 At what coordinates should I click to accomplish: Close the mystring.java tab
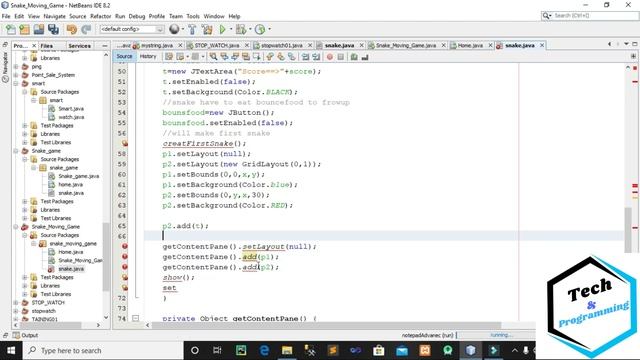[x=180, y=45]
